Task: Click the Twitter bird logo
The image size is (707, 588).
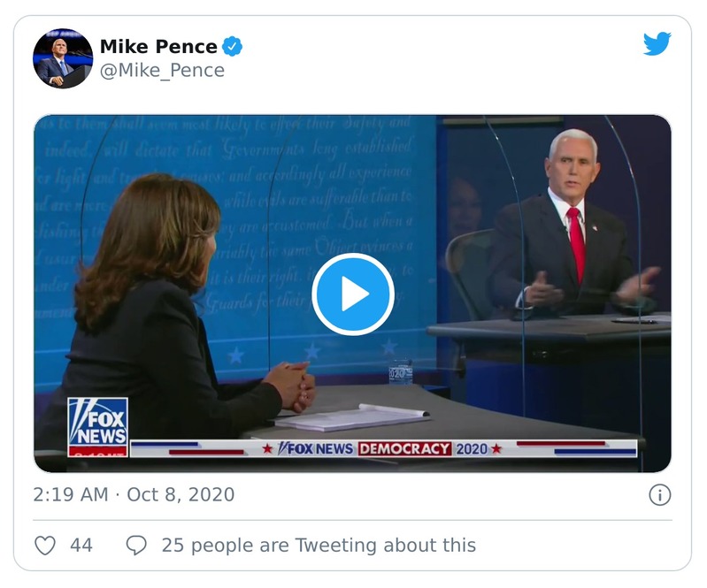Action: 657,44
